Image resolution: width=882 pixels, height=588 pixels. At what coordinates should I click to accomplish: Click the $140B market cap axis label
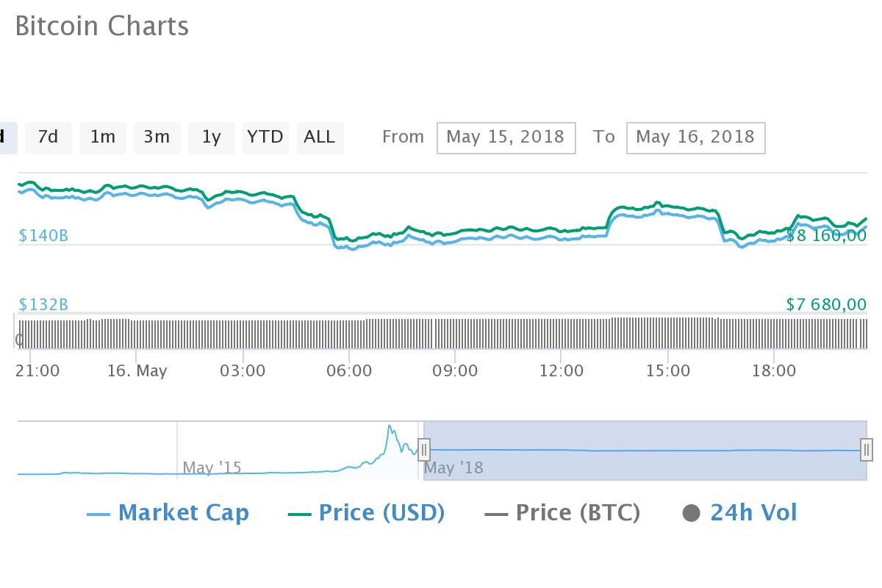point(42,235)
